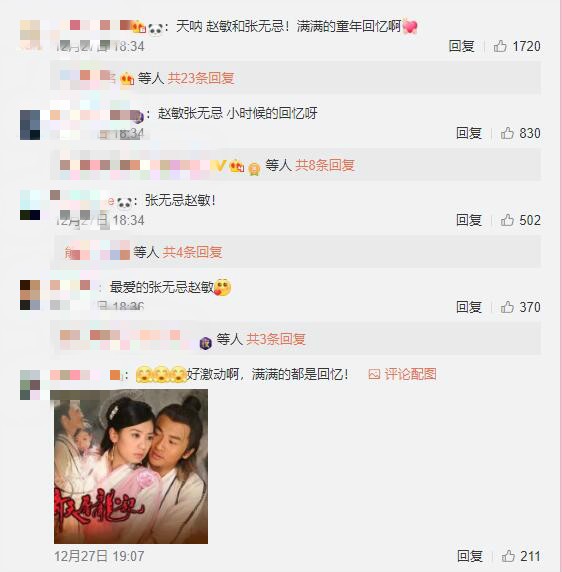The width and height of the screenshot is (563, 572).
Task: Expand 共23条回复 replies
Action: (x=201, y=78)
